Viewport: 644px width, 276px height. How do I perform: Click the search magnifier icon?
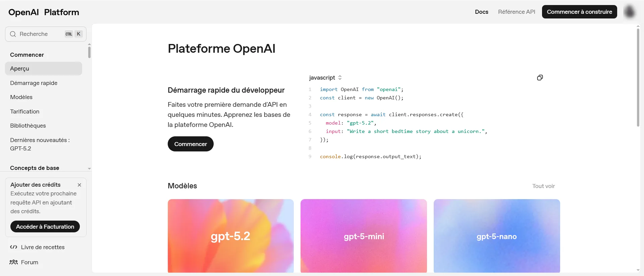13,34
